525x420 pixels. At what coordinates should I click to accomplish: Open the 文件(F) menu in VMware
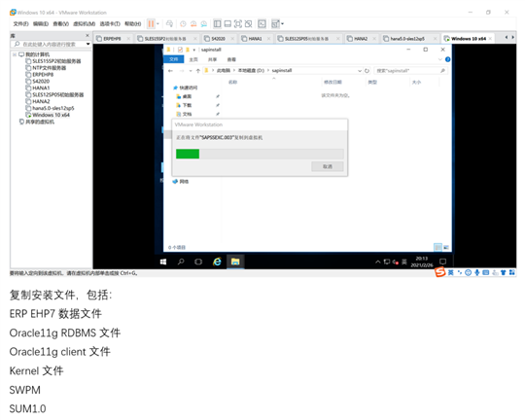tap(20, 23)
